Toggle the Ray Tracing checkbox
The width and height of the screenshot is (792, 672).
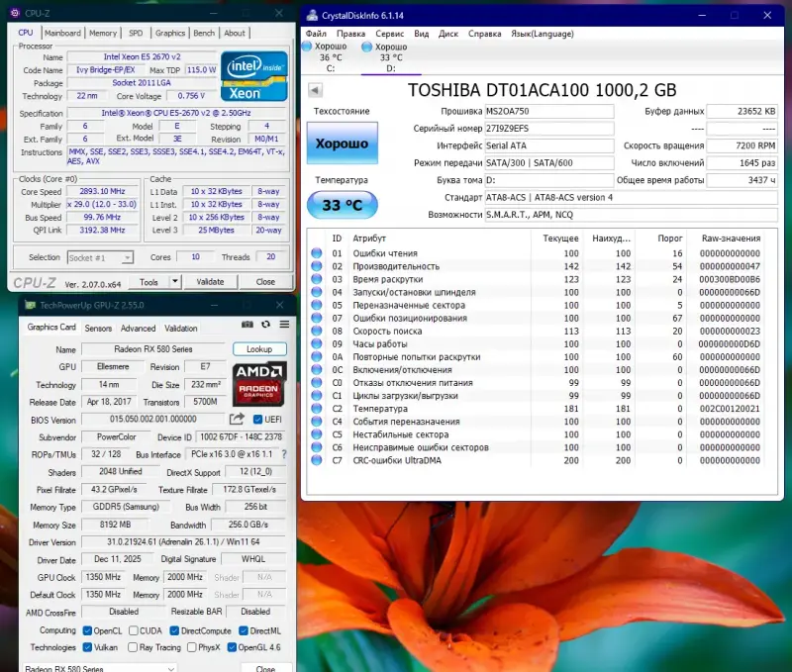[x=133, y=647]
